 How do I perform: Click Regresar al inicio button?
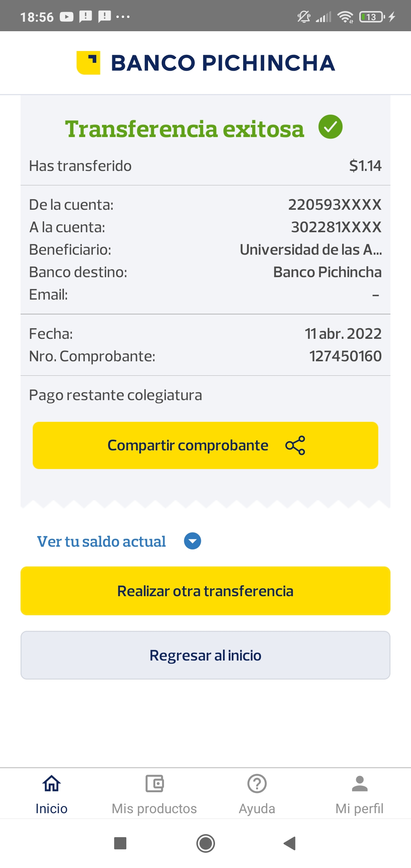[x=205, y=655]
